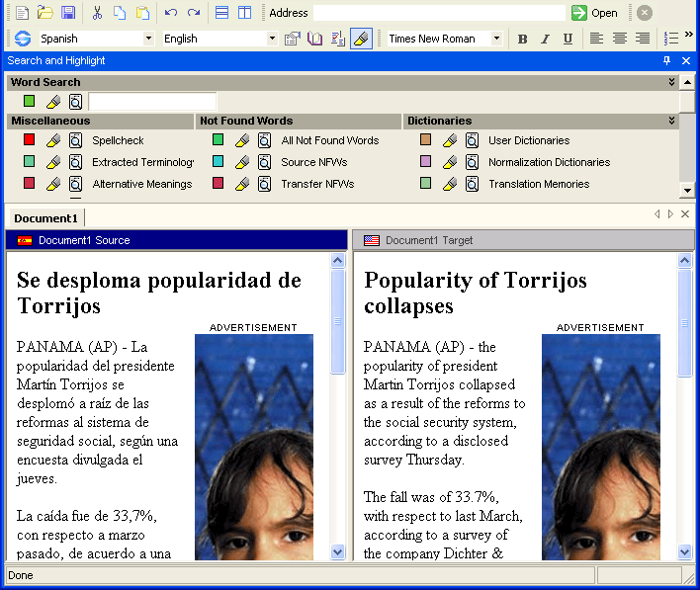The height and width of the screenshot is (590, 700).
Task: Click the Word Search text field
Action: point(152,102)
